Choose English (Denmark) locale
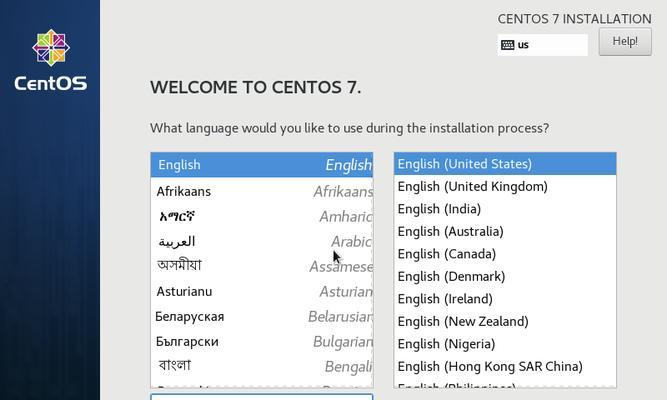 click(505, 277)
